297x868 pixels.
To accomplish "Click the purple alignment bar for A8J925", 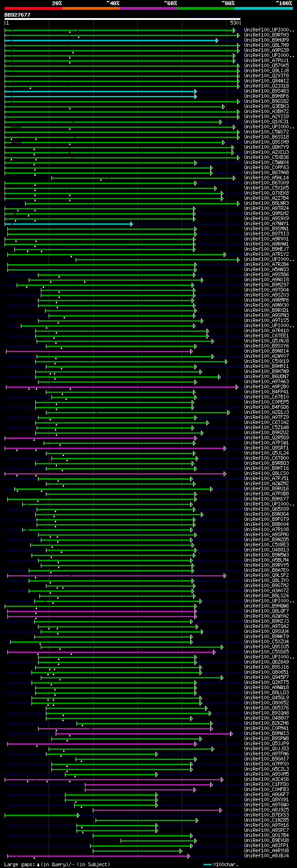I will pyautogui.click(x=158, y=810).
